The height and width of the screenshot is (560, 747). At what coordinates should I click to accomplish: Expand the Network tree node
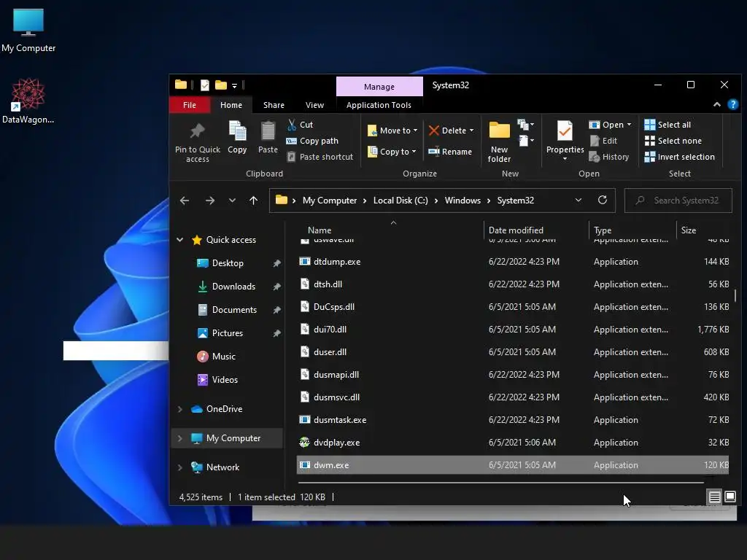(180, 467)
